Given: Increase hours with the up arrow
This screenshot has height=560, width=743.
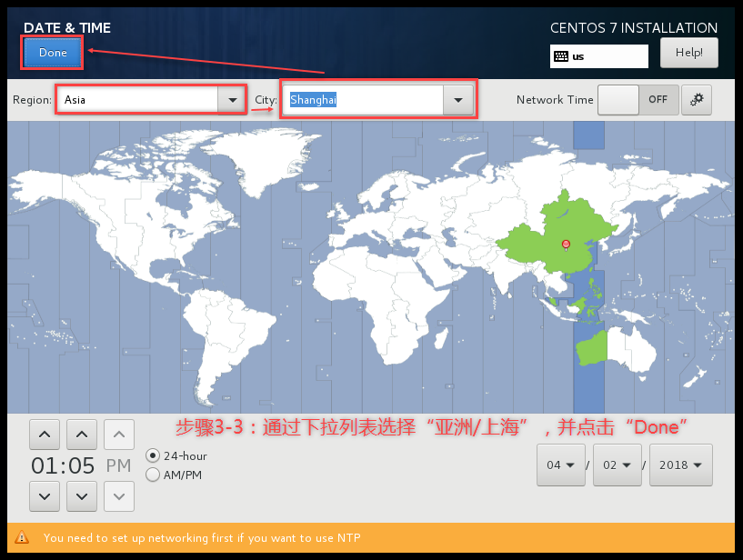Looking at the screenshot, I should (x=45, y=434).
